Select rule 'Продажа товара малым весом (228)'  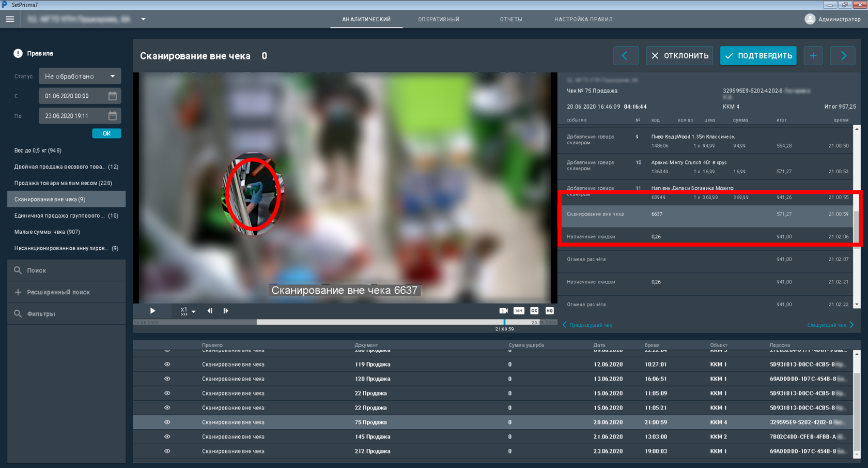tap(66, 183)
